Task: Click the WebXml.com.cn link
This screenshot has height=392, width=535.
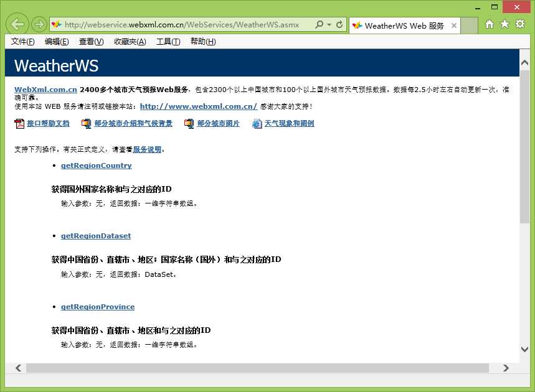Action: tap(45, 90)
